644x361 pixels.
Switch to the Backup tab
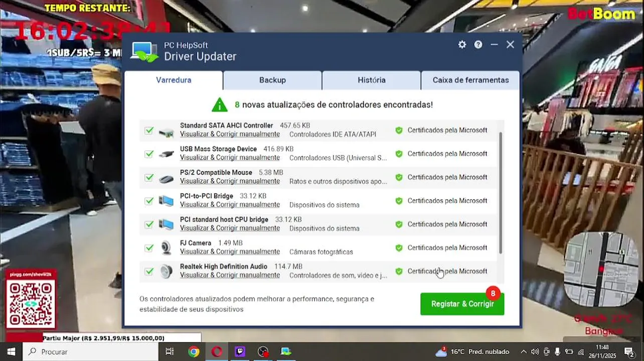272,80
